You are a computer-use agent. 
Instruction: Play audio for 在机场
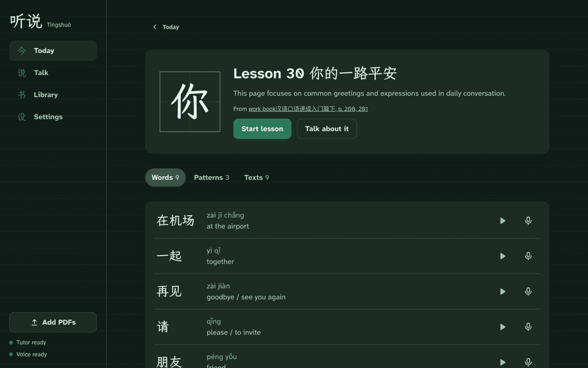point(503,220)
